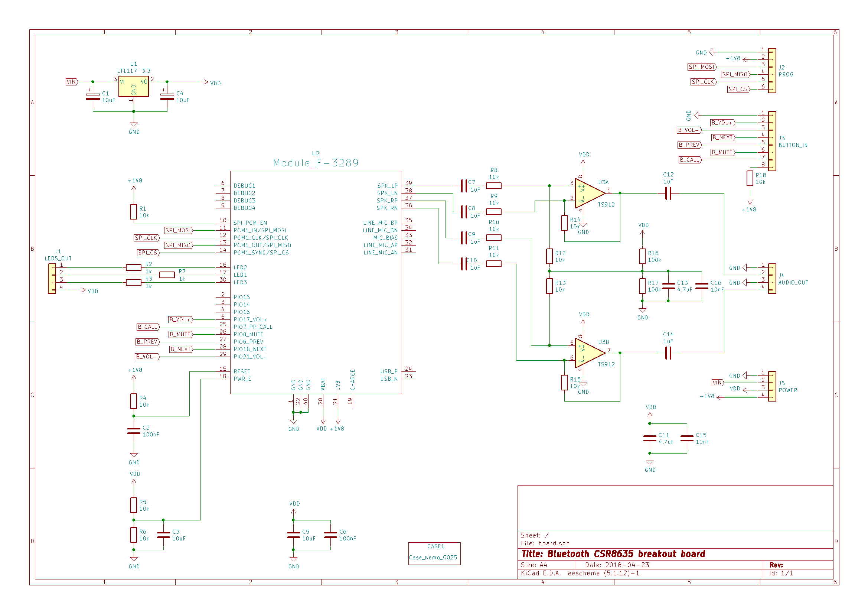Click the DEBUG1 pin label
Viewport: 868px width, 614px height.
point(244,186)
